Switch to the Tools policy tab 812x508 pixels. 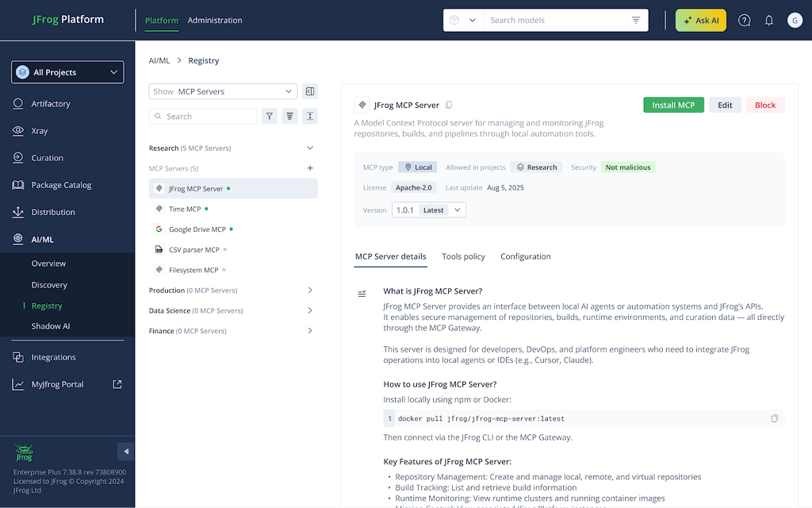tap(463, 256)
